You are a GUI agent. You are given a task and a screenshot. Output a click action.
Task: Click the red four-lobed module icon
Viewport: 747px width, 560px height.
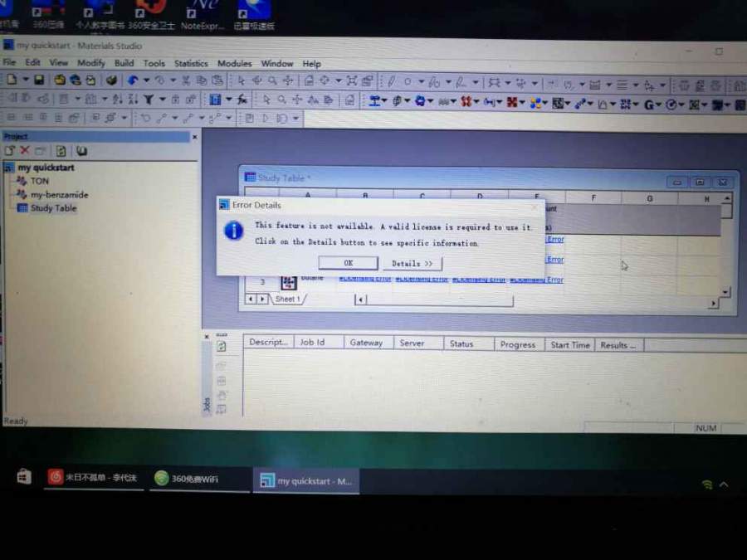click(466, 101)
